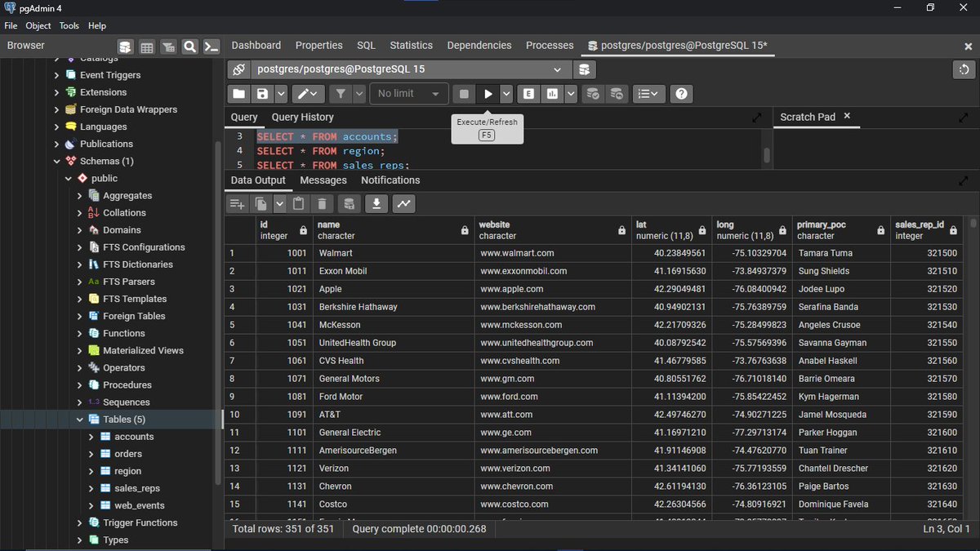Screen dimensions: 980x551
Task: Click the Add row icon in Data Output
Action: 237,204
